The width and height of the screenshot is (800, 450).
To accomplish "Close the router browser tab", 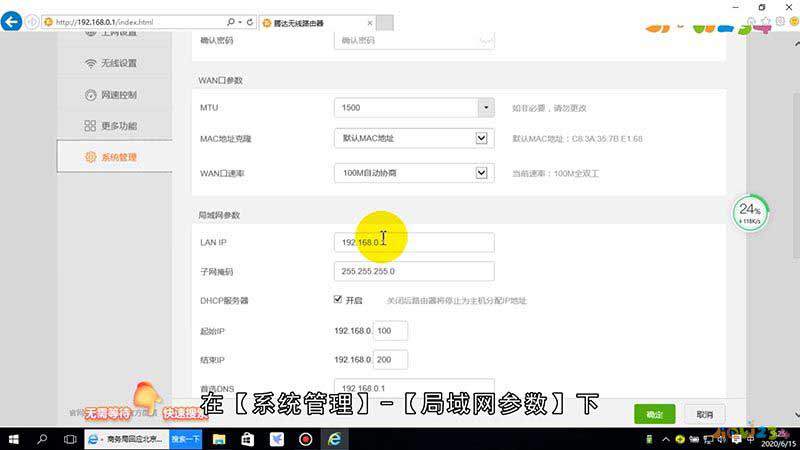I will (x=370, y=23).
